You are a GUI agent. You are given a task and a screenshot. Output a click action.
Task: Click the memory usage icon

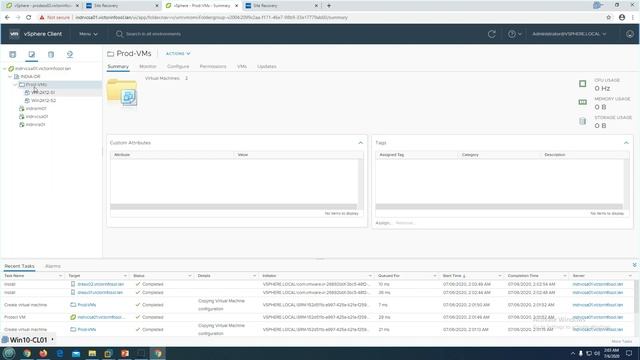click(x=582, y=102)
